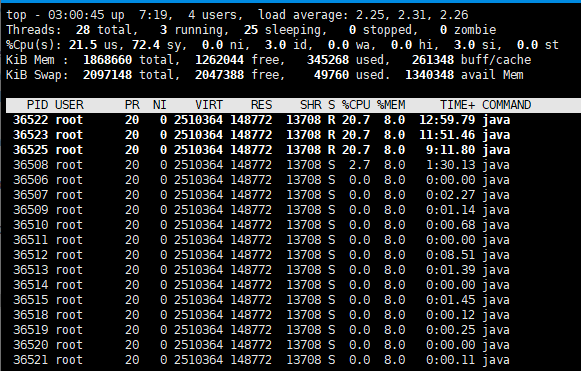Click the R state of PID 36525
This screenshot has width=581, height=371.
[x=331, y=150]
